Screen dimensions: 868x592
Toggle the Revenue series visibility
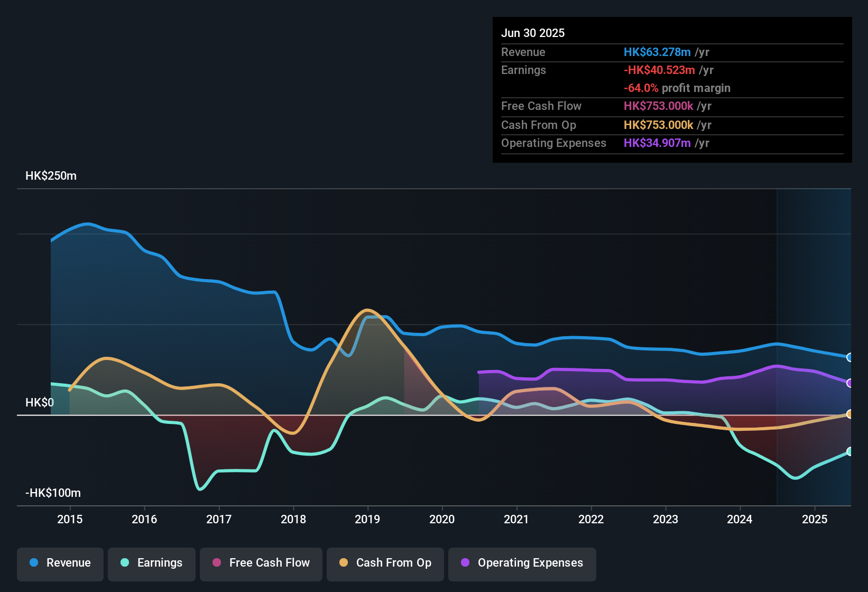tap(60, 563)
